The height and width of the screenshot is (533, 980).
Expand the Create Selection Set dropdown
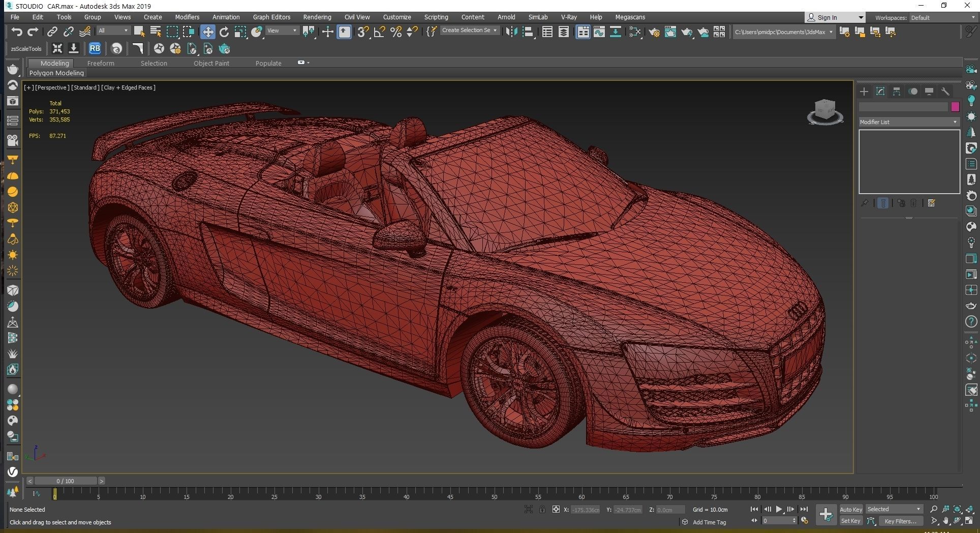[470, 31]
